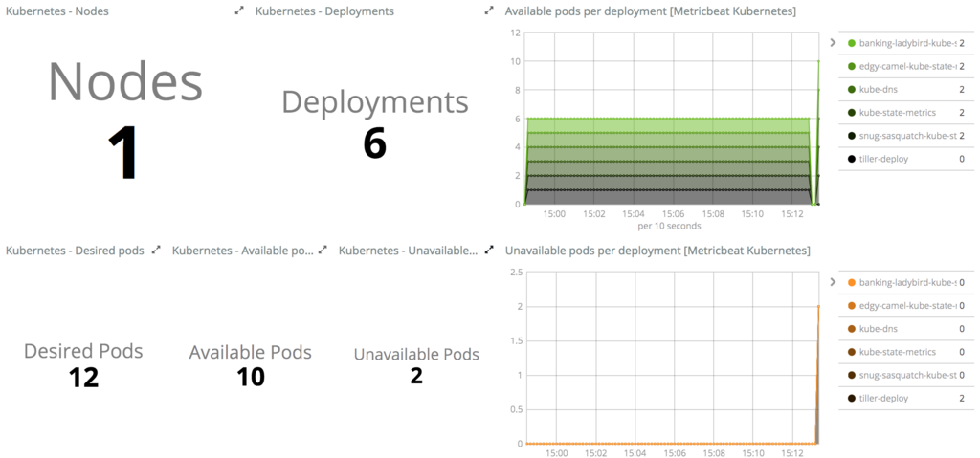
Task: Click the truncated Kubernetes - Unavailable... title
Action: click(408, 251)
